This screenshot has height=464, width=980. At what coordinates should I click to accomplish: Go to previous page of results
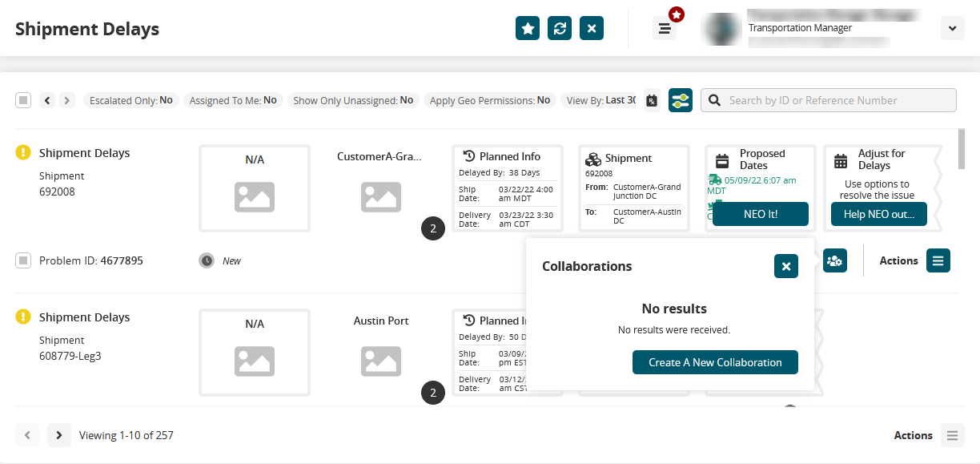point(27,435)
